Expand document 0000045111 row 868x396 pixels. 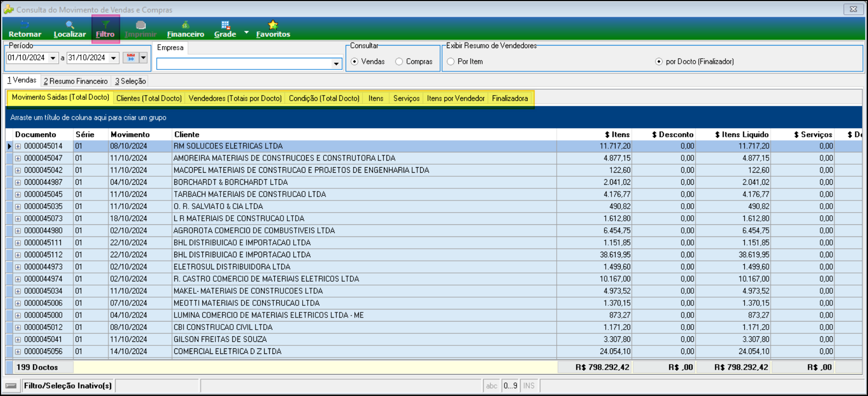18,243
